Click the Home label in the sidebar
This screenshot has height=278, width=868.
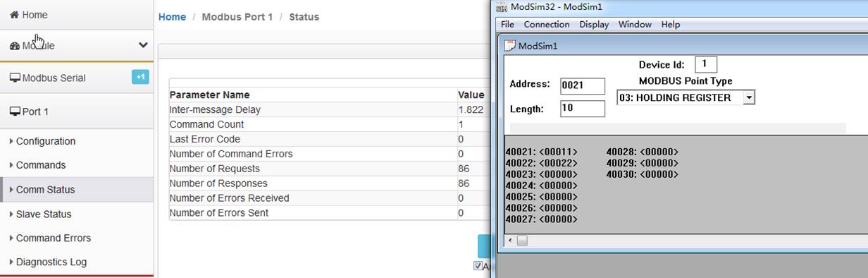pos(35,15)
